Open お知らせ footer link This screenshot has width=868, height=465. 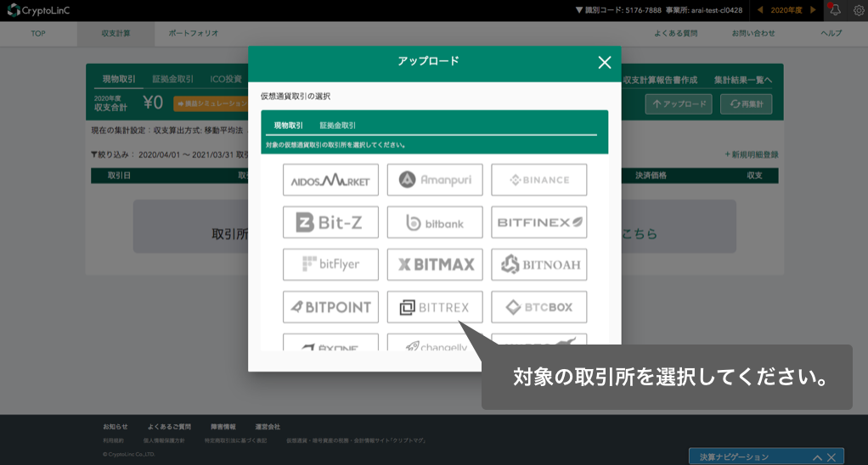[116, 427]
